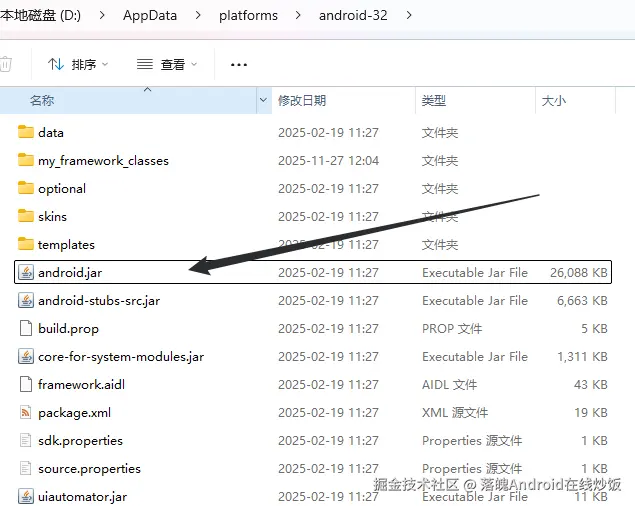The width and height of the screenshot is (635, 506).
Task: Click the skins folder icon
Action: pos(26,216)
